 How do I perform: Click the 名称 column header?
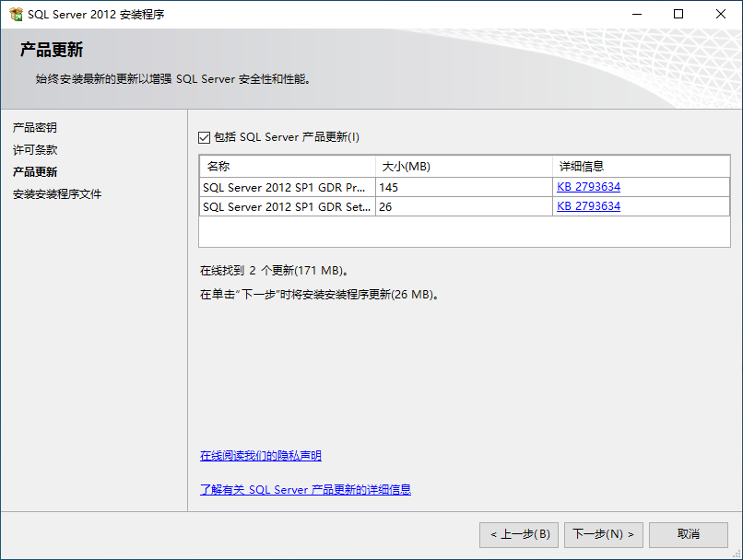pos(288,167)
